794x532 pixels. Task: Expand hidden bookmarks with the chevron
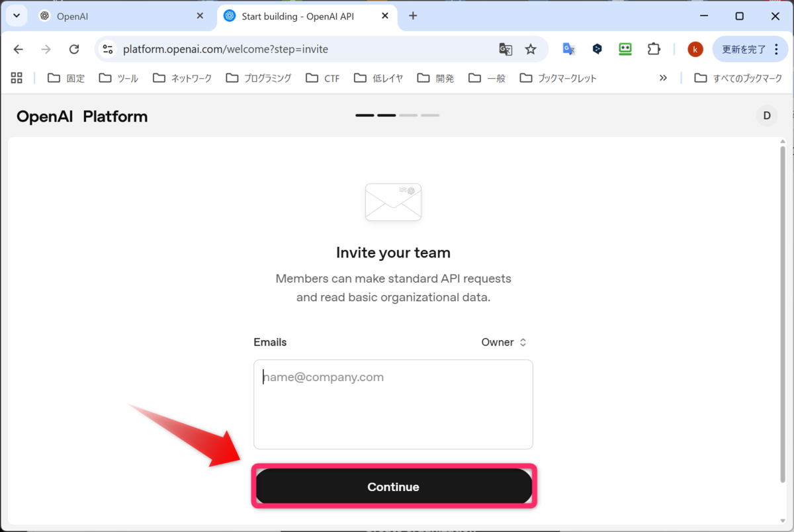coord(663,78)
